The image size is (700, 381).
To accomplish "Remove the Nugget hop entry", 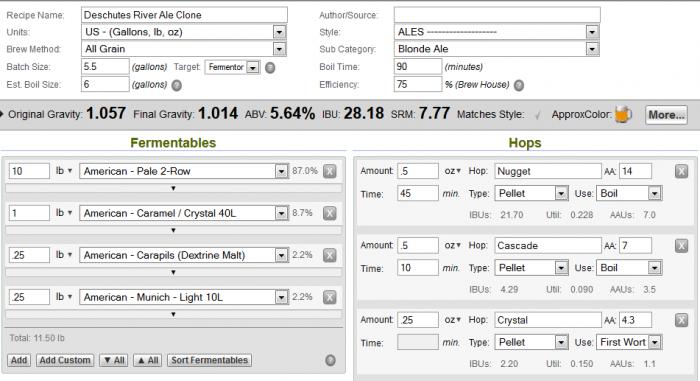I will pyautogui.click(x=681, y=171).
